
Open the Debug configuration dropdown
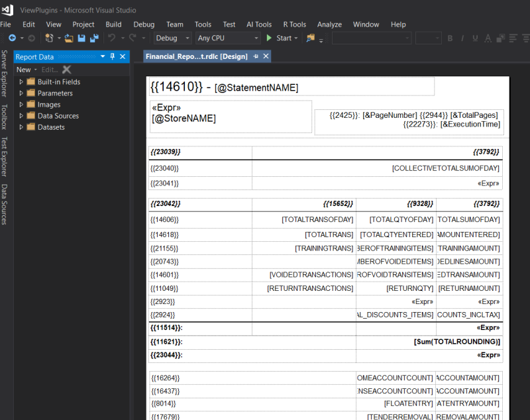click(x=173, y=38)
